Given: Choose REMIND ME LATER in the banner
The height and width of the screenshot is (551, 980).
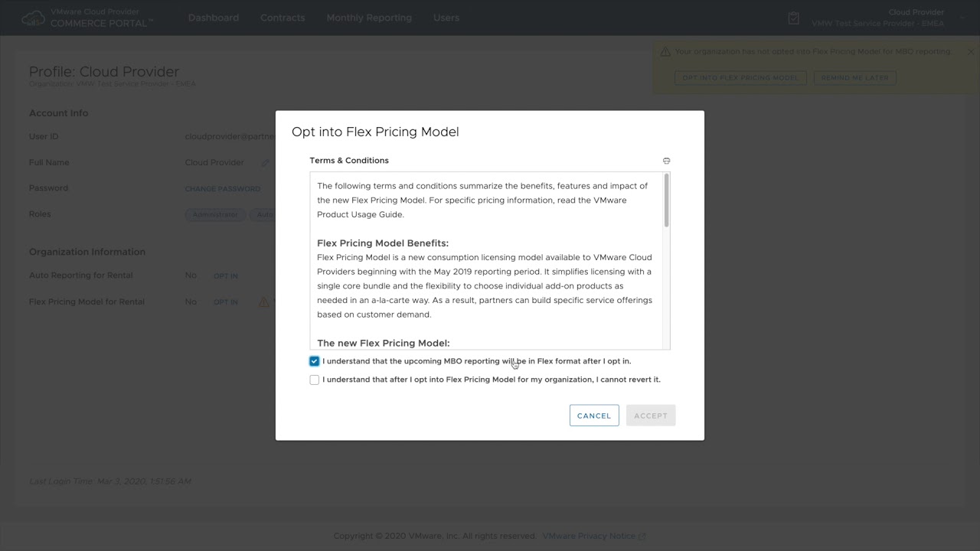Looking at the screenshot, I should pos(855,77).
